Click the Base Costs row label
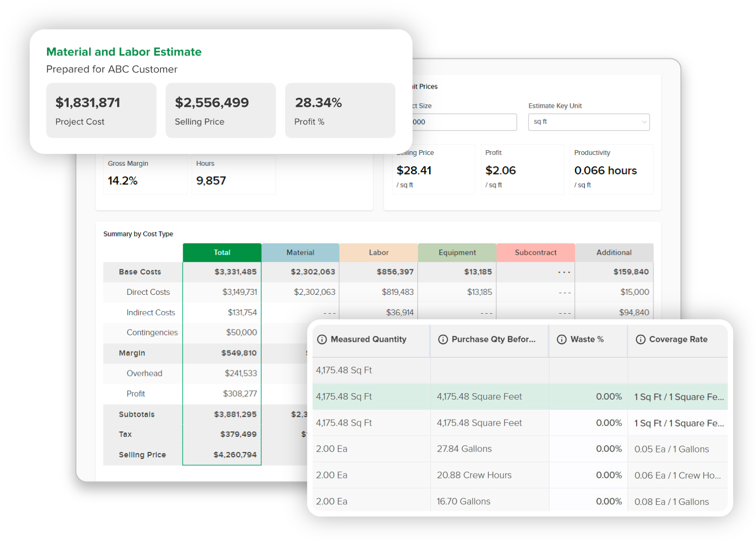This screenshot has width=756, height=540. [x=140, y=272]
